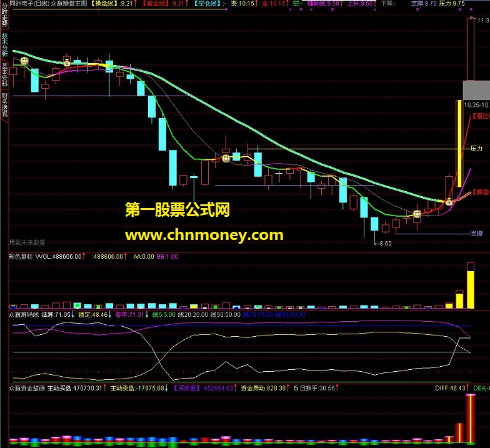Click the 彩色量柱 VVOL:488606.00 indicator label
490x448 pixels.
tap(46, 256)
